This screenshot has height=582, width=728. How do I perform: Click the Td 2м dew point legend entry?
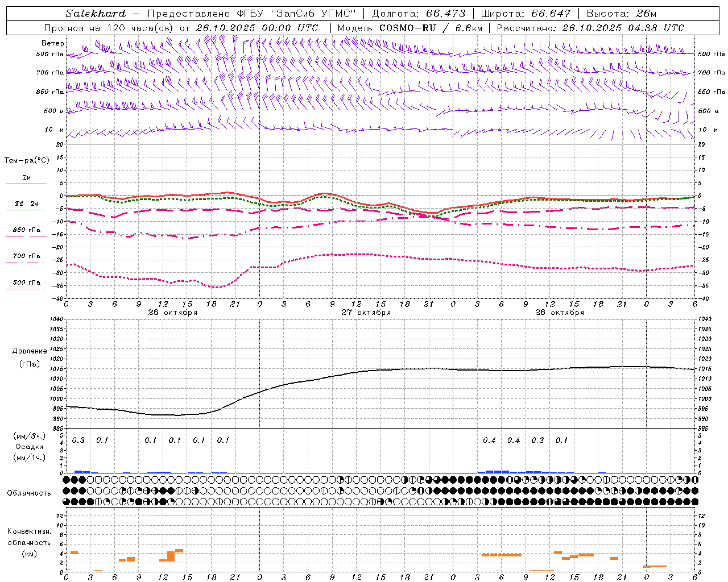27,203
